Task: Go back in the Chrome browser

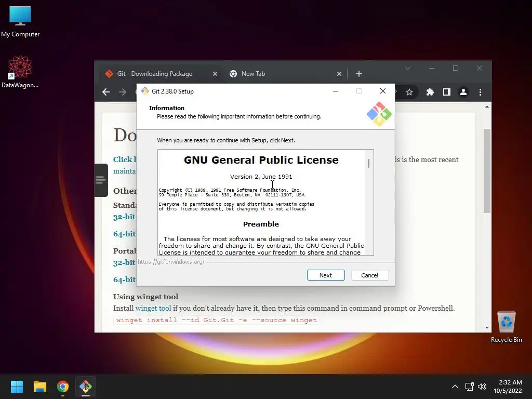Action: 106,92
